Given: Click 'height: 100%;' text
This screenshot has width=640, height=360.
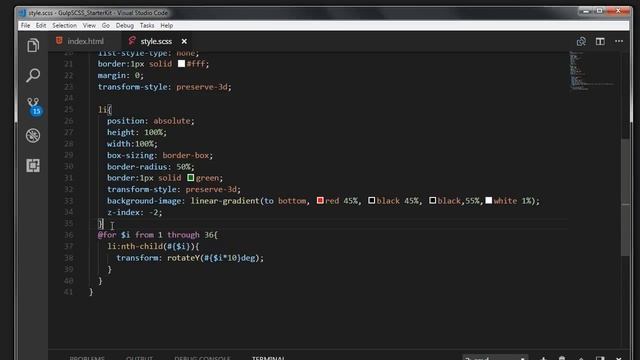Looking at the screenshot, I should point(137,132).
